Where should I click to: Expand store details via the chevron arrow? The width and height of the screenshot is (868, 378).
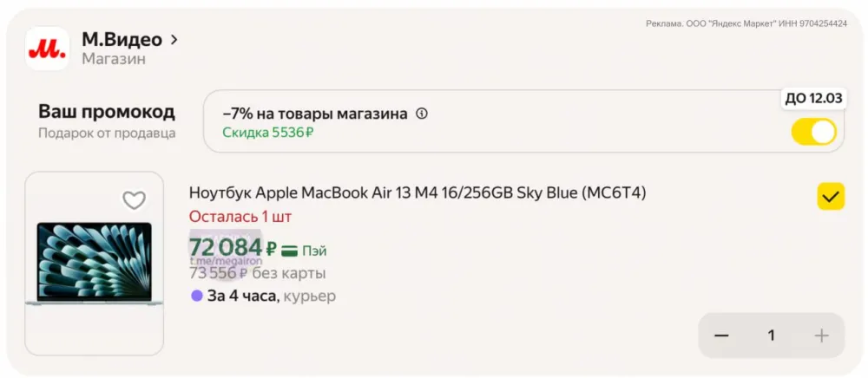tap(174, 39)
